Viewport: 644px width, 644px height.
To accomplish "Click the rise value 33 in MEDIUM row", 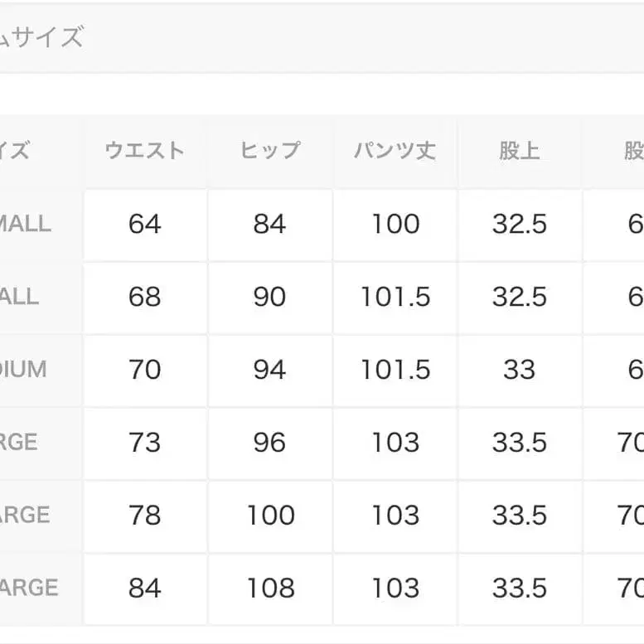I will coord(520,370).
